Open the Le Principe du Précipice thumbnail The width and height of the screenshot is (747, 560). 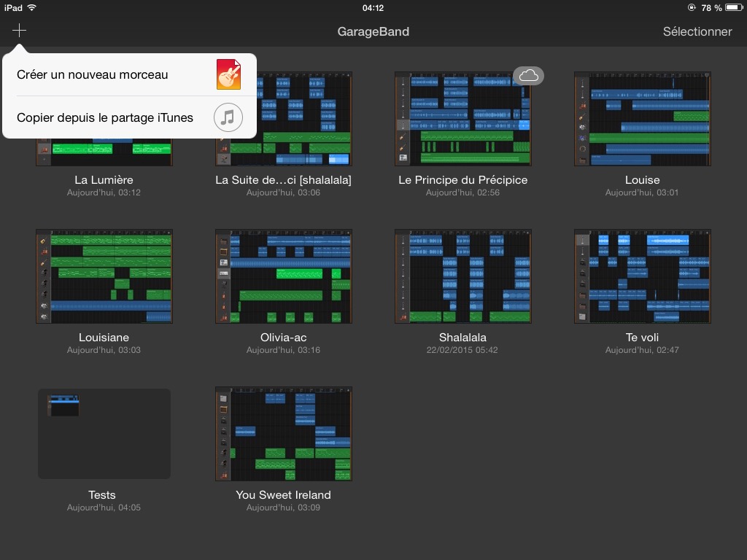(463, 119)
